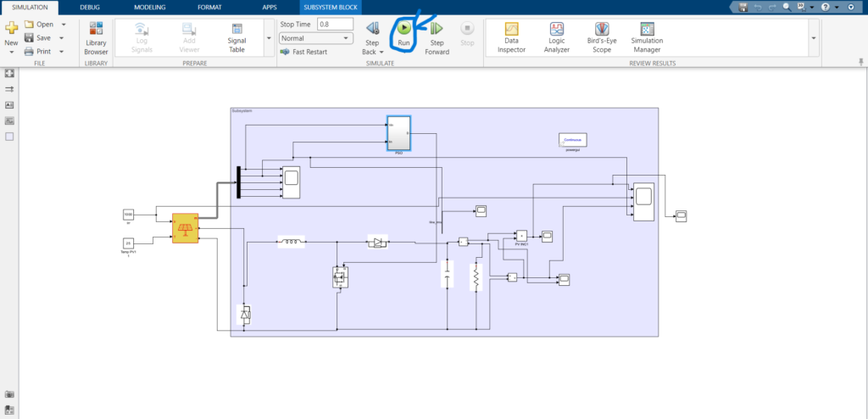Open the Library Browser
The height and width of the screenshot is (419, 868).
click(97, 37)
